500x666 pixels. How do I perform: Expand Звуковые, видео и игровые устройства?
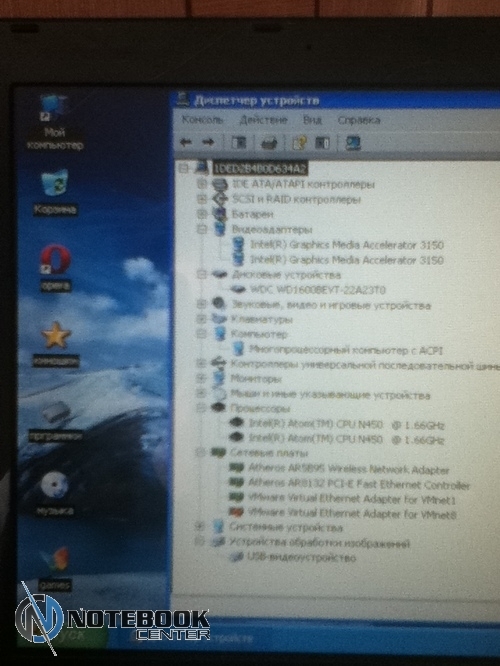point(201,304)
